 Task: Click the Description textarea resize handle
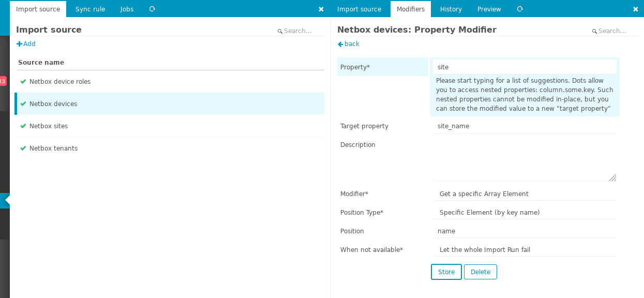612,177
